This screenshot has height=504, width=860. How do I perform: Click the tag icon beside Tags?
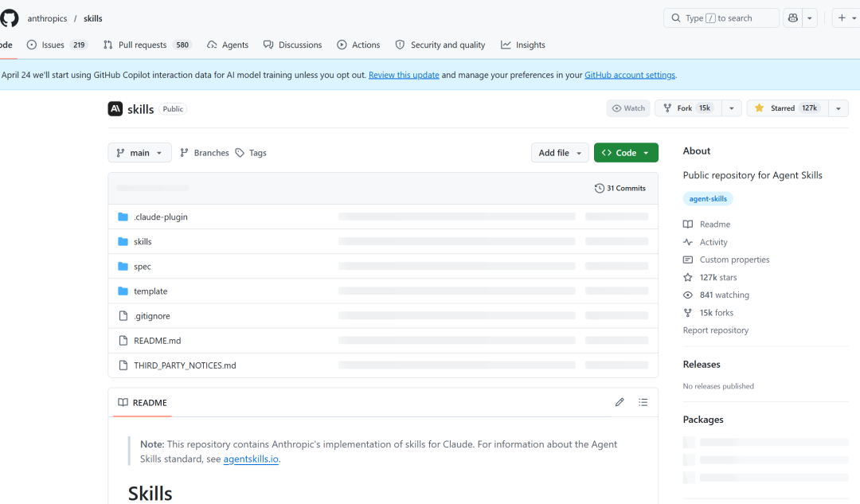(240, 153)
